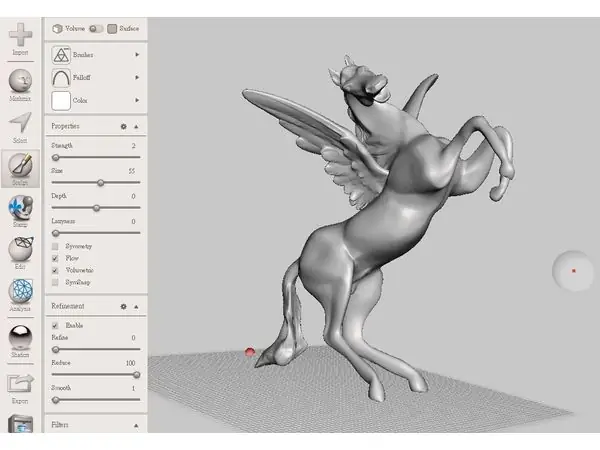Activate the Select tool
This screenshot has width=600, height=450.
(20, 128)
